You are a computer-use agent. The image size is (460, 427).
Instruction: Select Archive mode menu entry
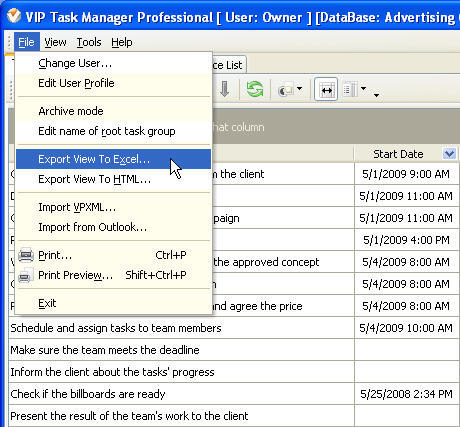pos(113,111)
